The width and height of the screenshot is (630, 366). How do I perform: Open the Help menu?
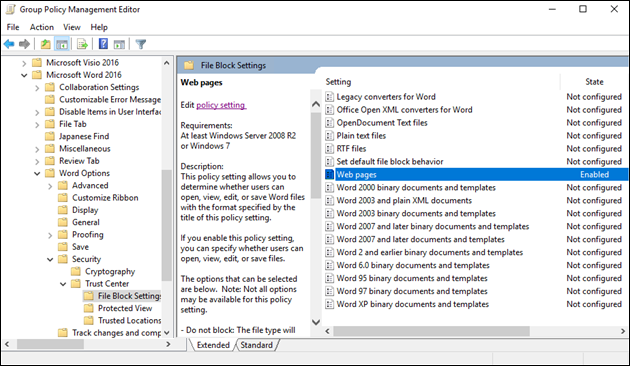point(99,27)
